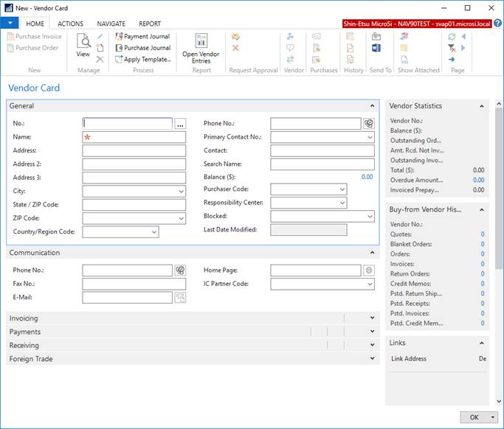Expand the Invoicing section

pos(372,318)
